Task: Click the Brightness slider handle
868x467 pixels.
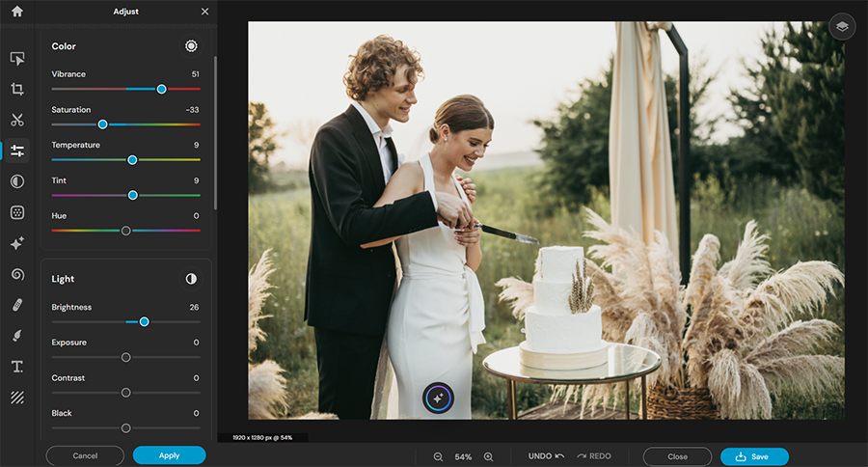Action: coord(144,322)
